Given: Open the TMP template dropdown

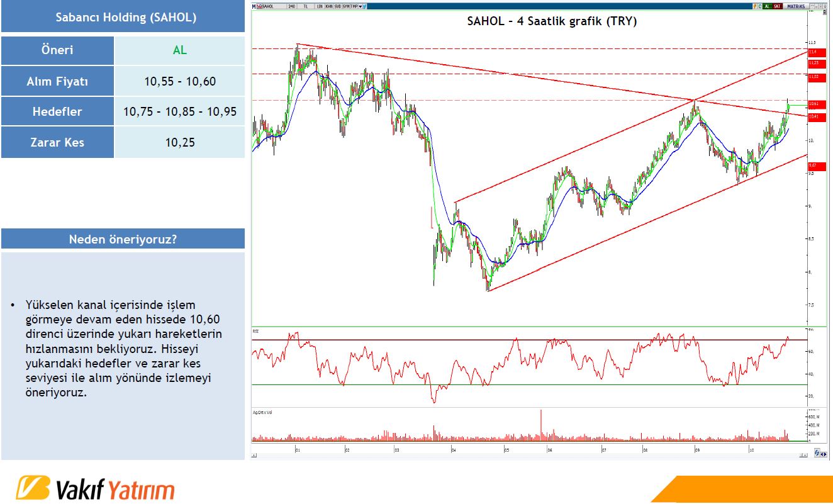Looking at the screenshot, I should coord(356,6).
